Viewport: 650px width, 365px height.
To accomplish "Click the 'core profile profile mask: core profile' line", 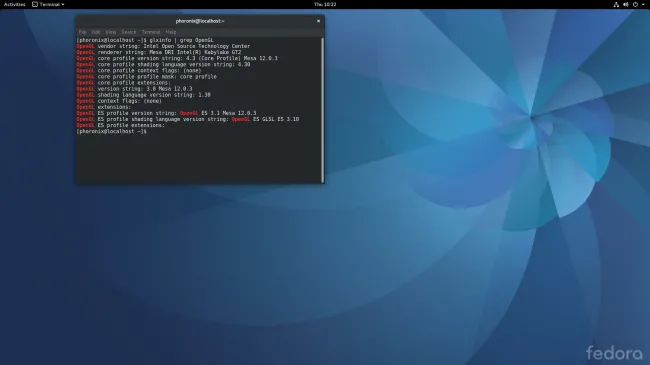I will pos(147,77).
